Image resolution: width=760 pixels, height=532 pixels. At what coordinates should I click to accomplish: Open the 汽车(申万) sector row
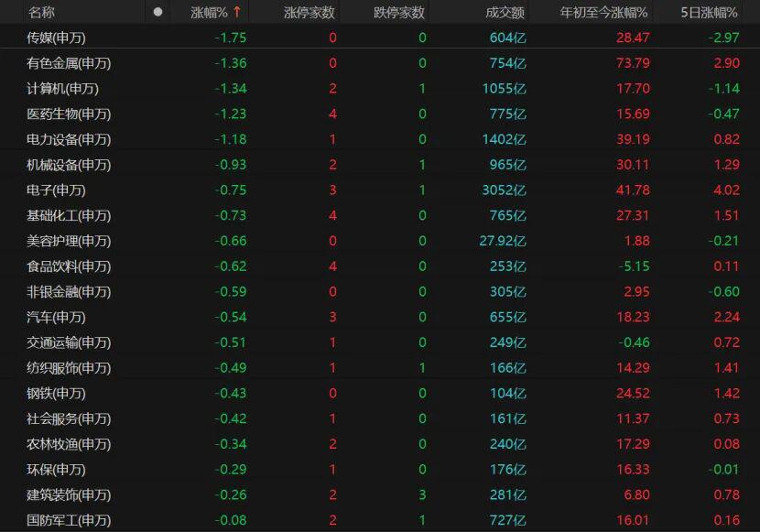pos(56,317)
